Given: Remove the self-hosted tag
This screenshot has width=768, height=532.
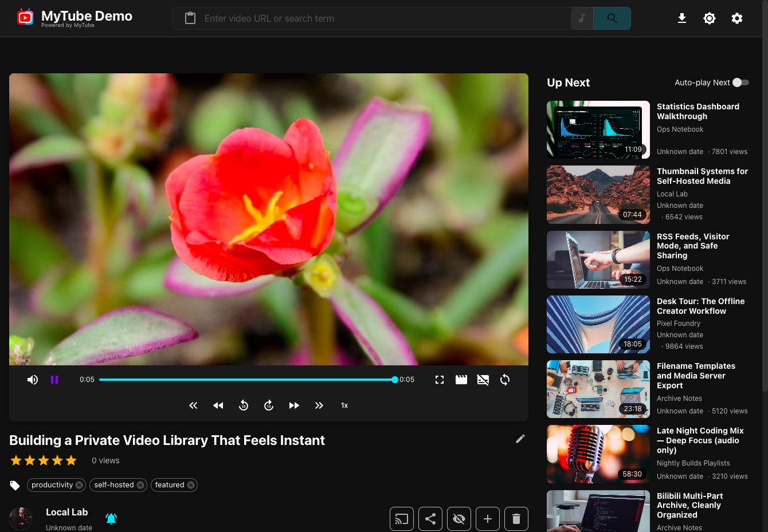Looking at the screenshot, I should pyautogui.click(x=140, y=485).
